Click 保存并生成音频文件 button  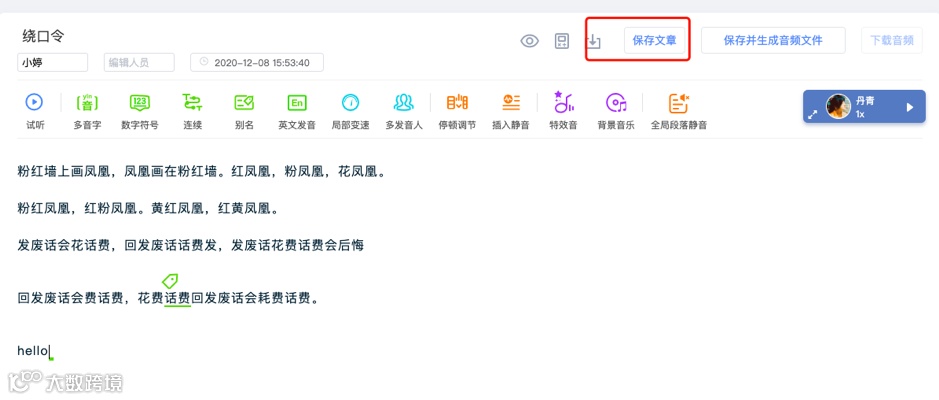click(x=773, y=41)
